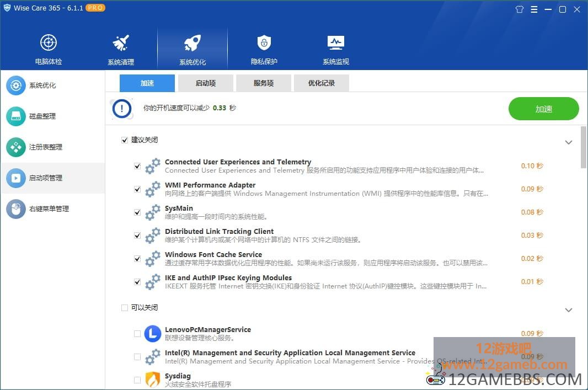Open the 系统监视 monitor icon
The height and width of the screenshot is (390, 588).
click(335, 42)
